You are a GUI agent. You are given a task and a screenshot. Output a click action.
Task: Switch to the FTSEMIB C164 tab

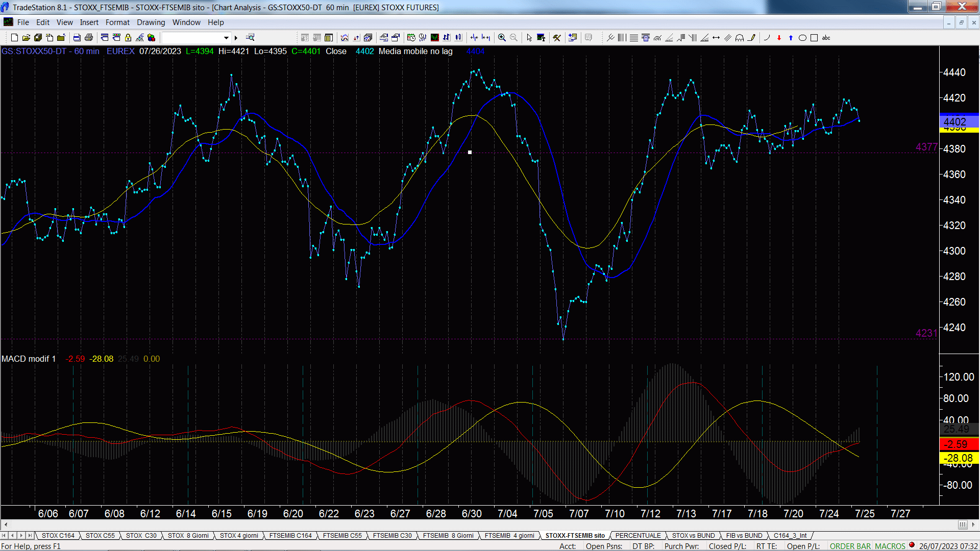point(290,535)
